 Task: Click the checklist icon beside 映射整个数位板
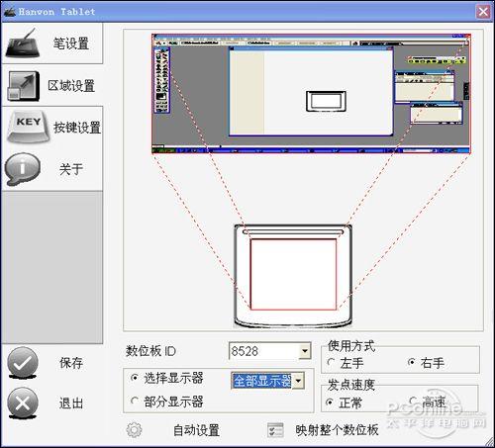275,430
